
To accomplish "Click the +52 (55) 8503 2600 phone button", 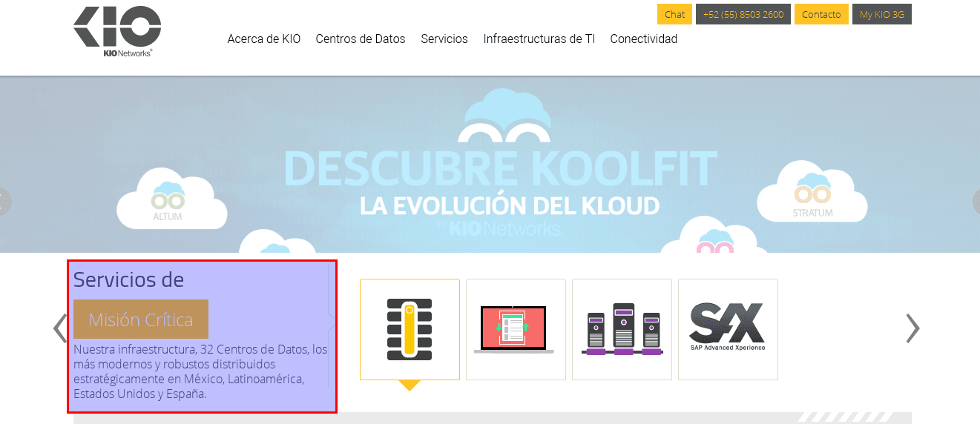I will click(x=743, y=14).
